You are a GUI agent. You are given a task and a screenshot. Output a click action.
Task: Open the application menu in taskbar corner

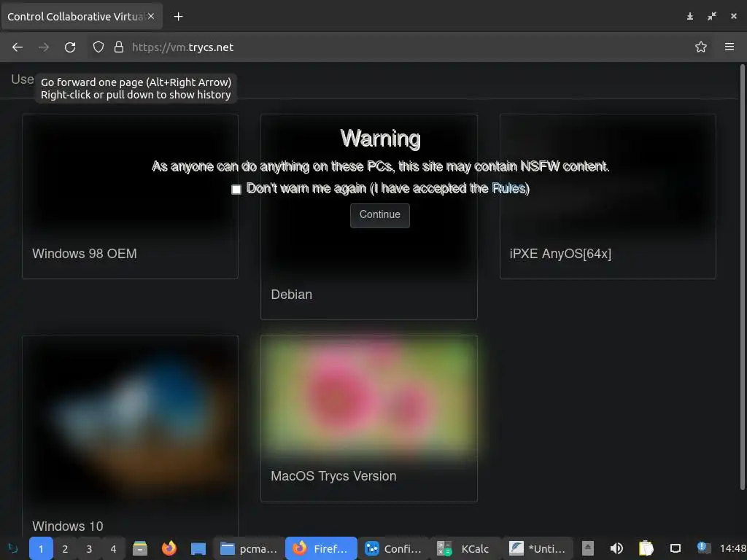[13, 548]
